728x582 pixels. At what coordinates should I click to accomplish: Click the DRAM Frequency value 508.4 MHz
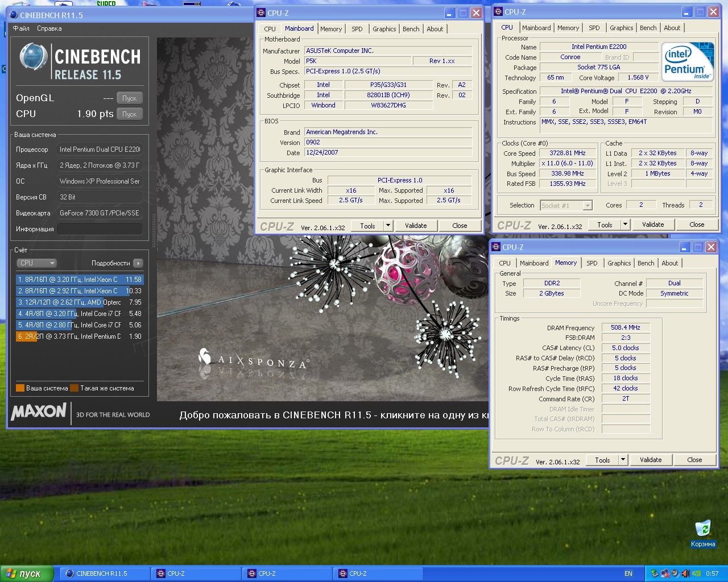pos(626,327)
